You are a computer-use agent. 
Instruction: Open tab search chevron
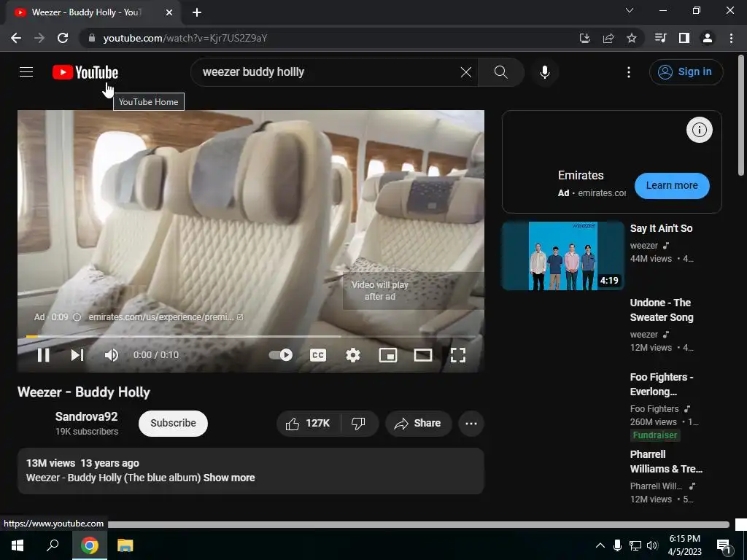(630, 10)
